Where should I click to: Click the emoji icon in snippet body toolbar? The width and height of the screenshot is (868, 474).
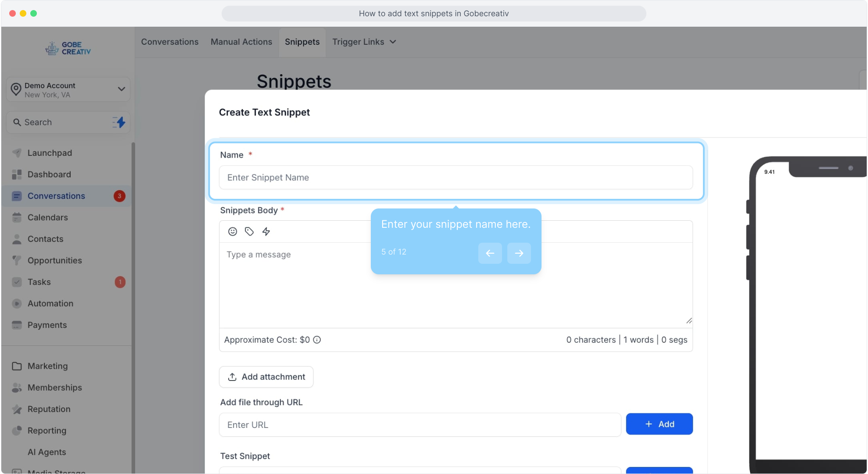pyautogui.click(x=233, y=231)
